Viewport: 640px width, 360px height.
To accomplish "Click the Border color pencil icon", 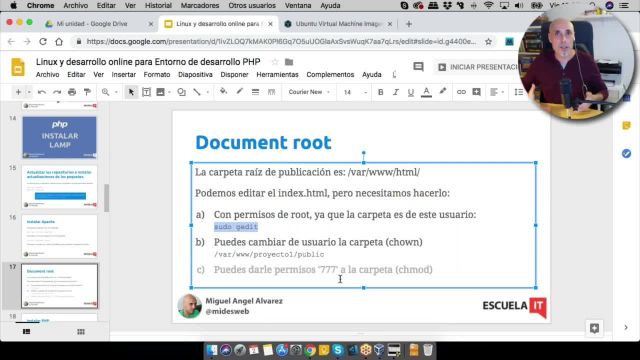I will coord(240,92).
